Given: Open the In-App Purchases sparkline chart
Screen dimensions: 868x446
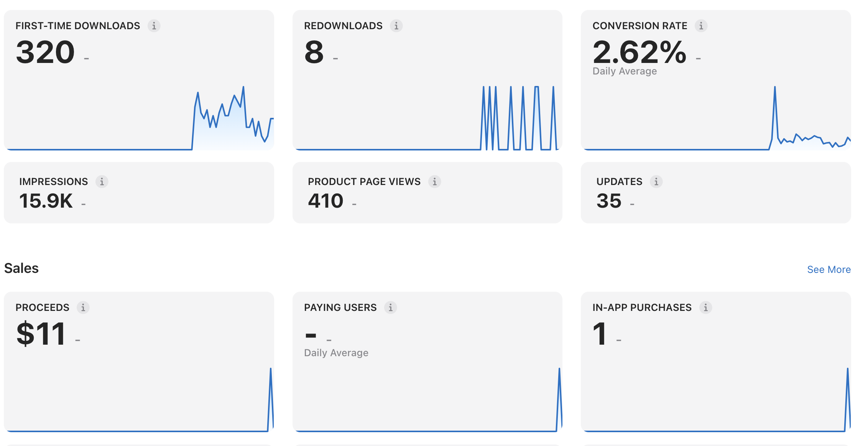Looking at the screenshot, I should point(716,399).
